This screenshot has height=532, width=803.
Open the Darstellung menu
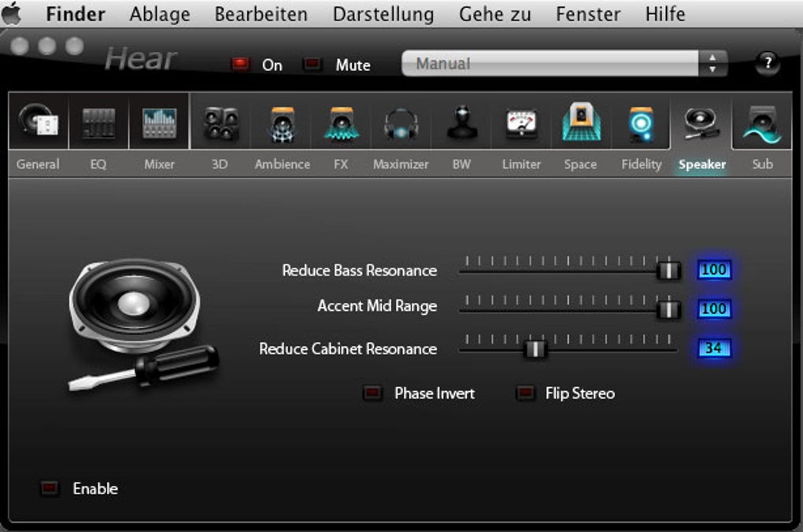click(383, 14)
